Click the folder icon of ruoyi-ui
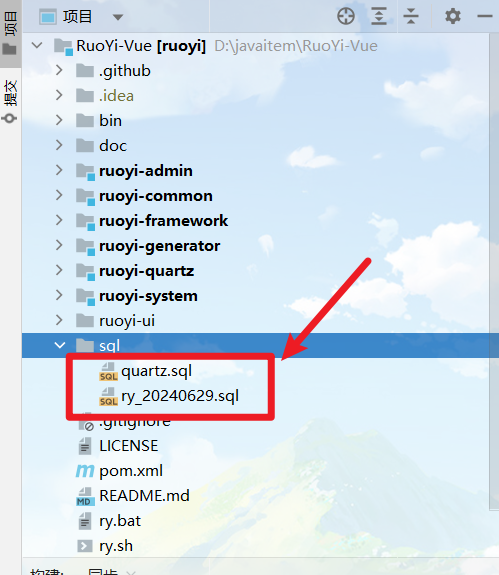This screenshot has height=575, width=499. (x=85, y=321)
